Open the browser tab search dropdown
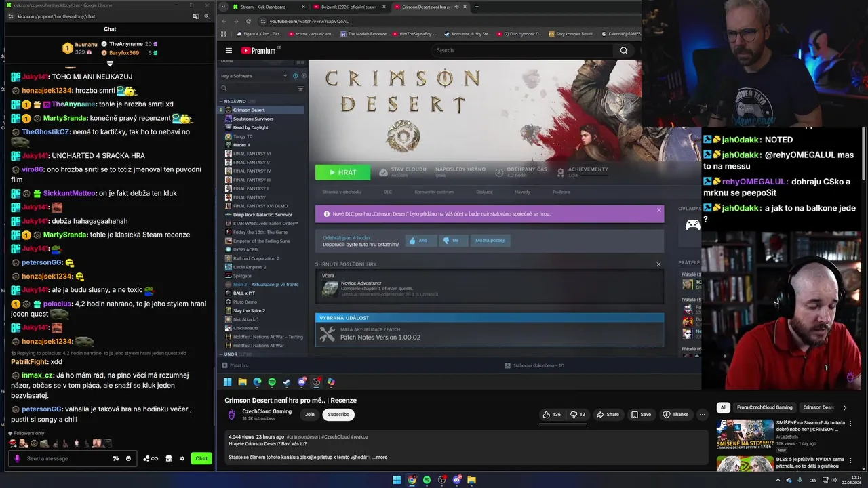This screenshot has height=488, width=868. tap(224, 7)
